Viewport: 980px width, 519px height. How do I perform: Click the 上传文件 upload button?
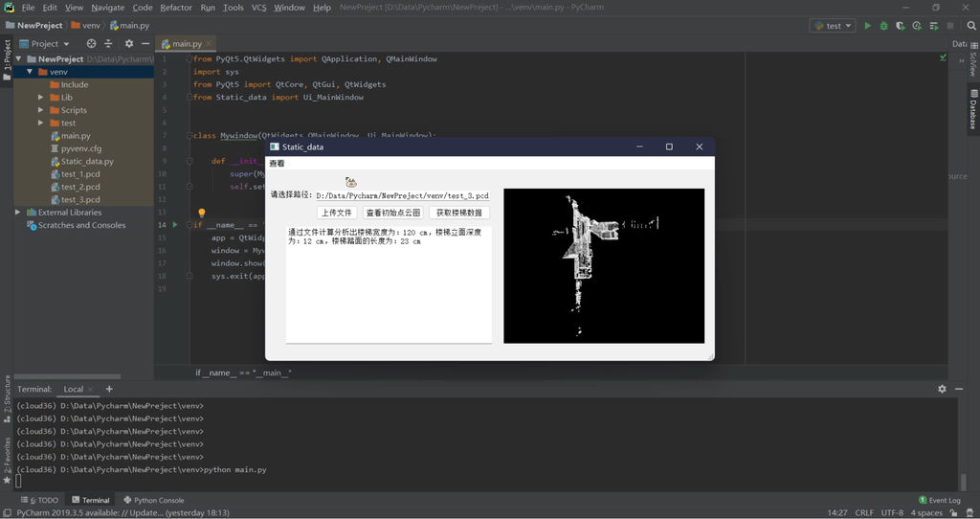pyautogui.click(x=336, y=213)
